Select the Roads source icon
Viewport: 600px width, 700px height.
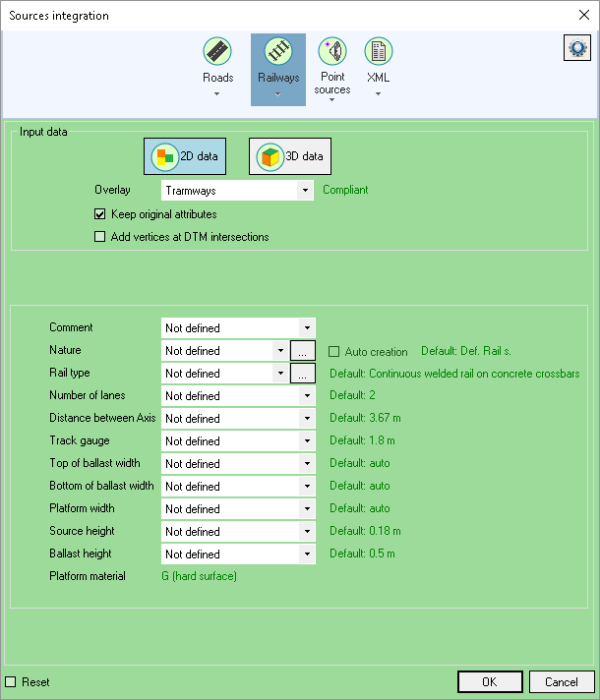pos(217,51)
